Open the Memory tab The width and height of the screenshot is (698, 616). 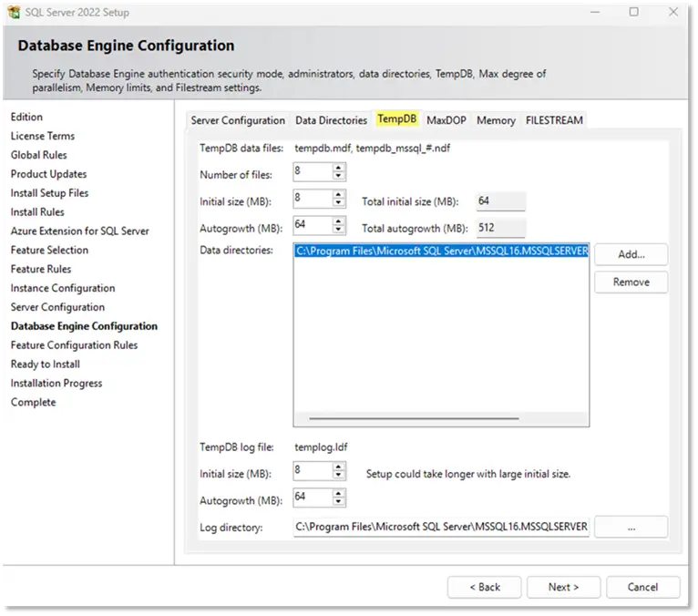496,120
